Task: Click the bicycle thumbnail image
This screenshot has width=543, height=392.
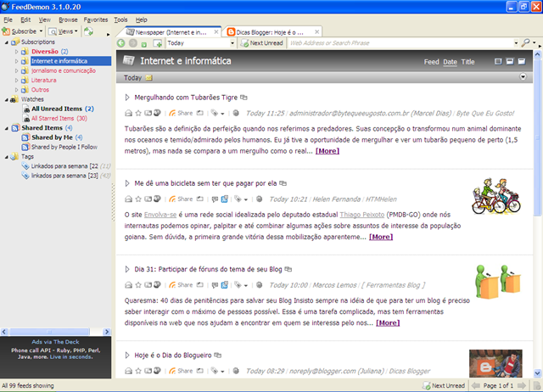Action: click(x=496, y=196)
